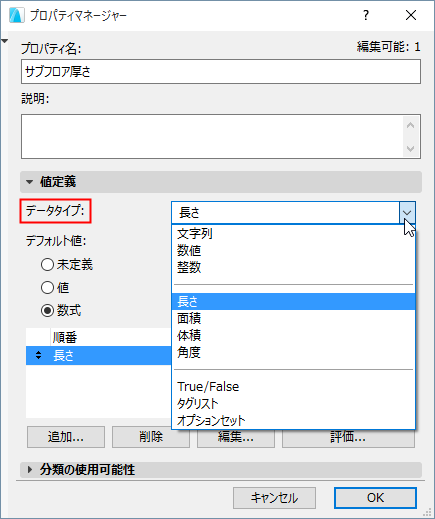Click the 順番 column header
This screenshot has height=519, width=435.
[x=111, y=338]
